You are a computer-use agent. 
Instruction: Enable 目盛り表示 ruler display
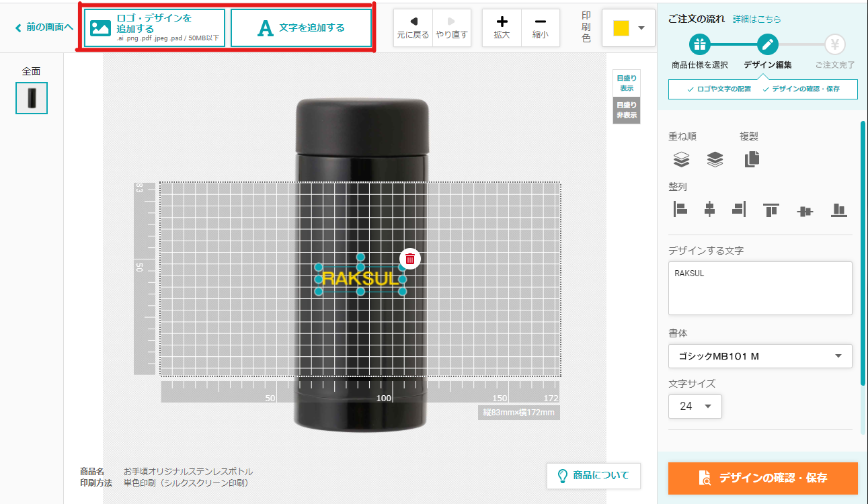click(627, 83)
